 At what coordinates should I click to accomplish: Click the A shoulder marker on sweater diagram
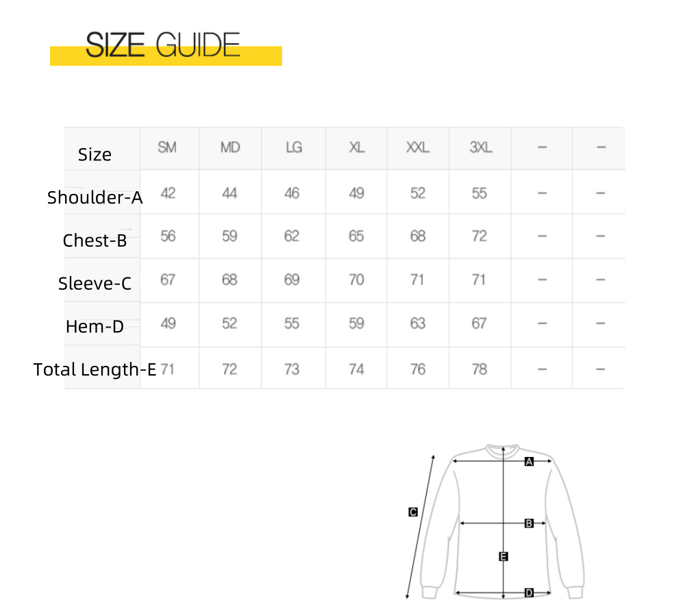pos(529,462)
